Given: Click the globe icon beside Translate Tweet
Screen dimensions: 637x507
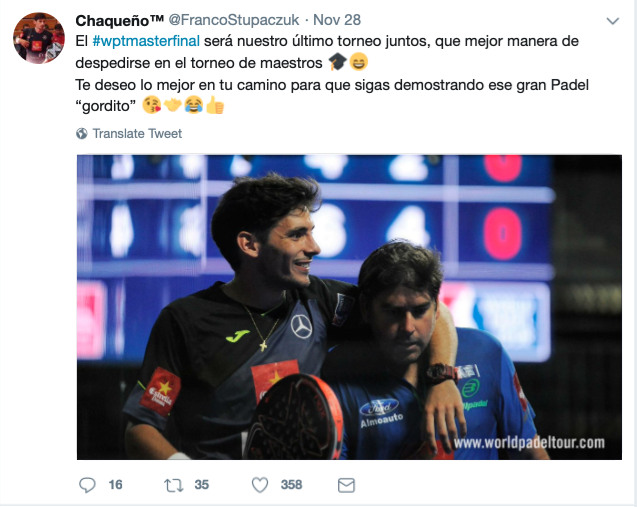Looking at the screenshot, I should (x=82, y=133).
